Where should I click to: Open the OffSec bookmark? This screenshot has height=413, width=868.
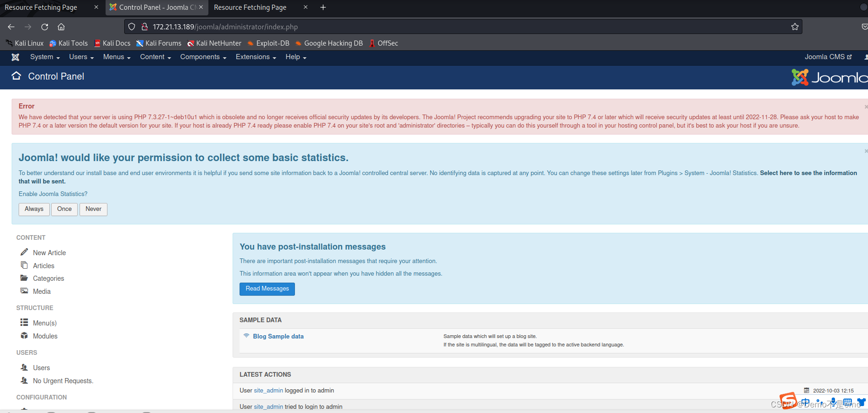[x=383, y=43]
